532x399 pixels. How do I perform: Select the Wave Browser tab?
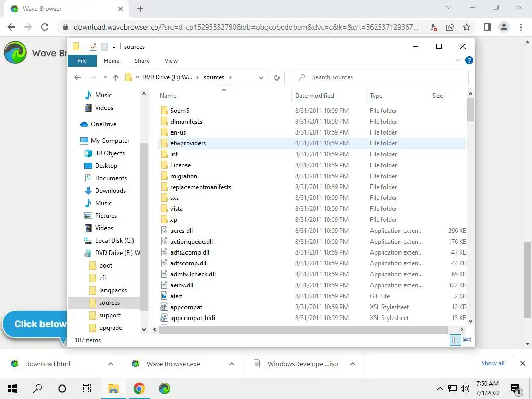(x=67, y=9)
